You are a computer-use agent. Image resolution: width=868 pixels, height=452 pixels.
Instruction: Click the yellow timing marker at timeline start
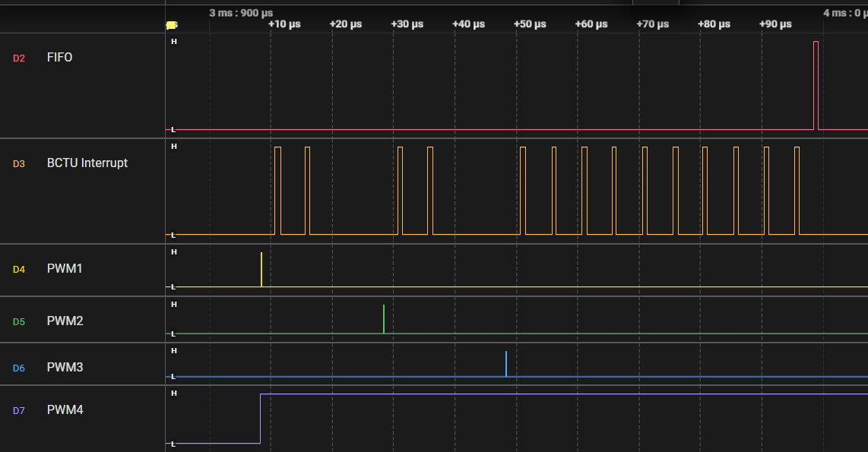[x=172, y=25]
